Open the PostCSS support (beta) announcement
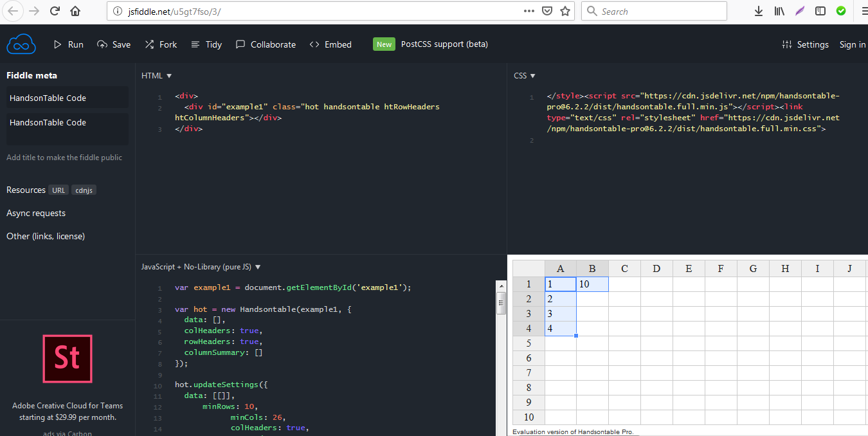This screenshot has height=436, width=868. [444, 44]
